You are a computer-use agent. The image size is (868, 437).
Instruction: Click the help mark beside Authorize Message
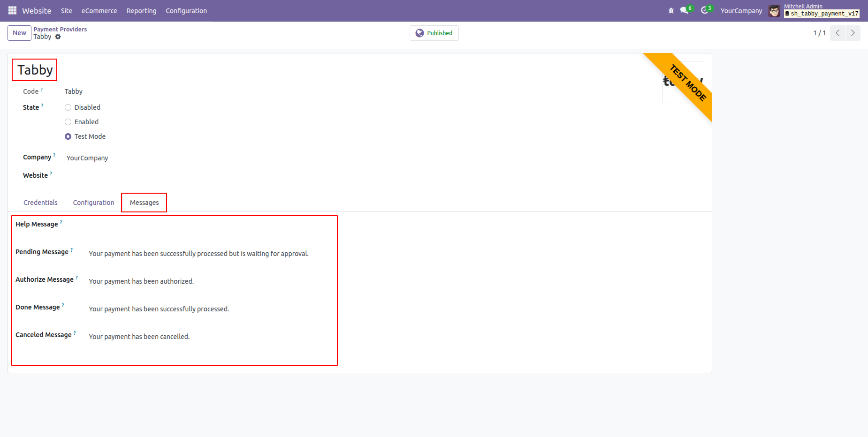pyautogui.click(x=77, y=278)
